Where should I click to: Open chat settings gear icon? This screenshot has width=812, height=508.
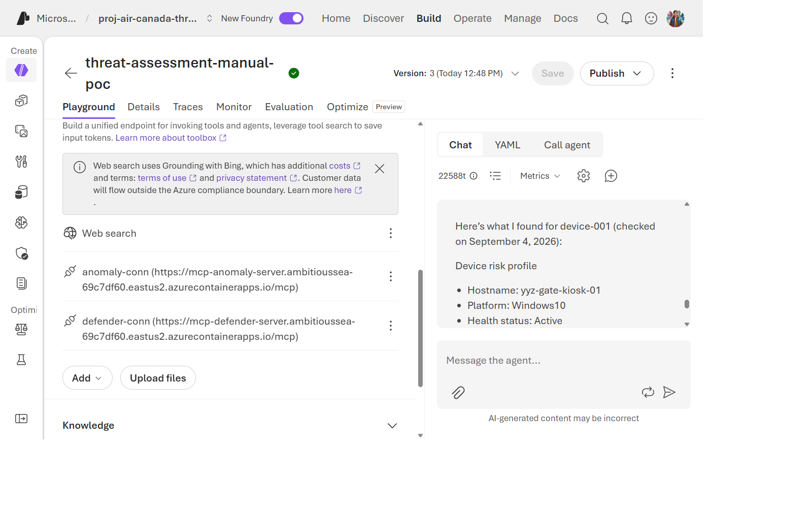coord(584,176)
